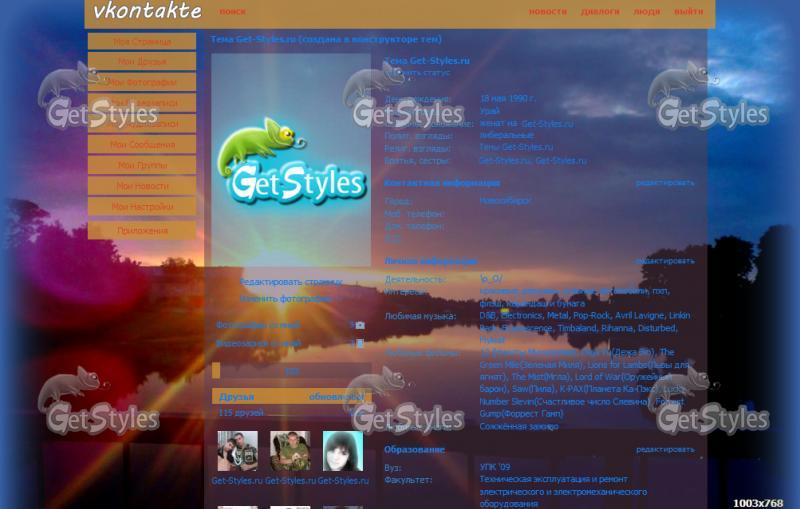Click the camera icon beside photos with me
This screenshot has width=800, height=509.
[x=360, y=325]
